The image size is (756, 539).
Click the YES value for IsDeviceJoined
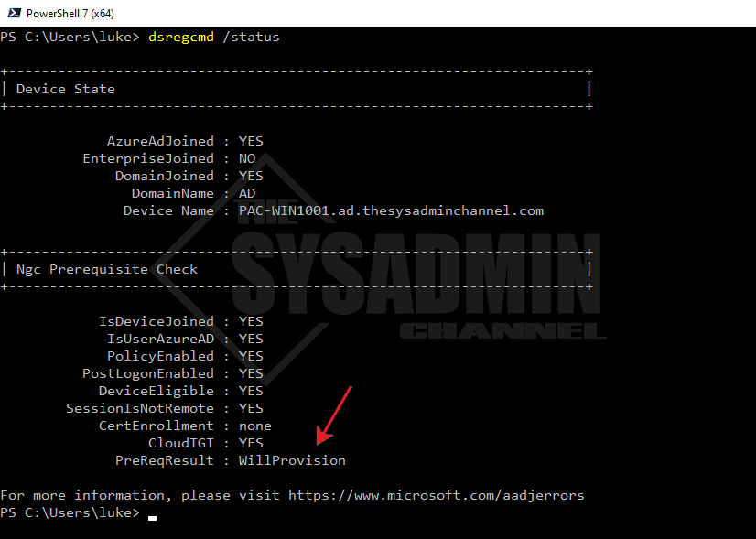click(251, 321)
